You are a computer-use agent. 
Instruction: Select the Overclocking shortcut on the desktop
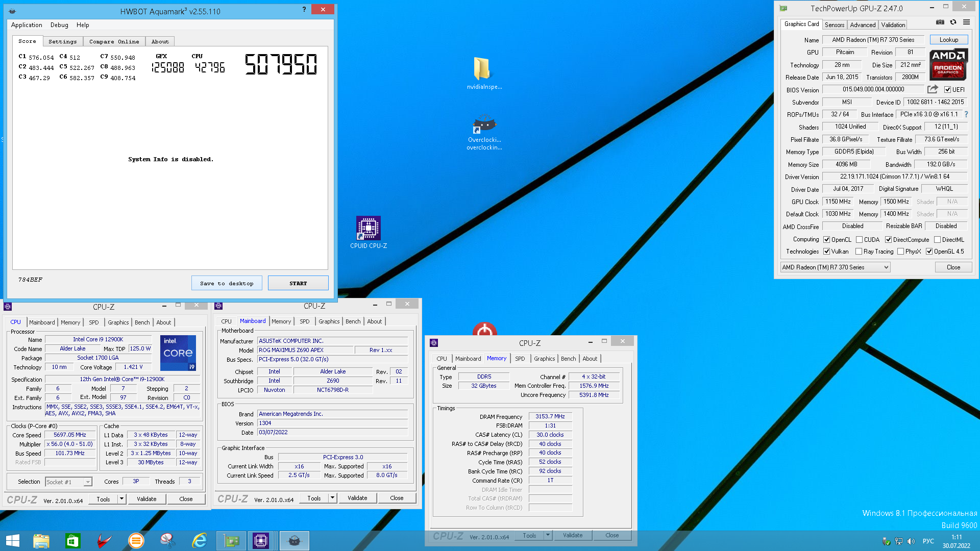pos(484,132)
